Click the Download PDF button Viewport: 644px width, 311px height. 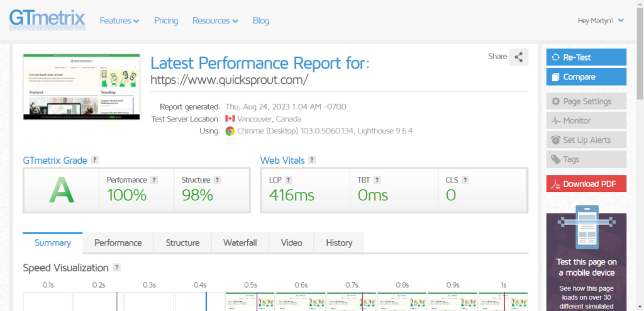(x=586, y=183)
